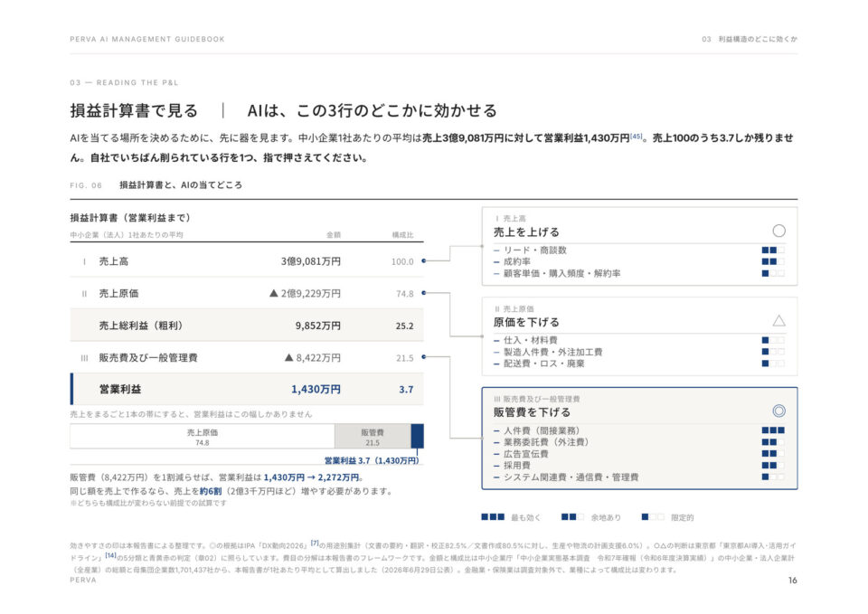868x614 pixels.
Task: Select rating squares beside リード・商談数
Action: click(x=773, y=250)
